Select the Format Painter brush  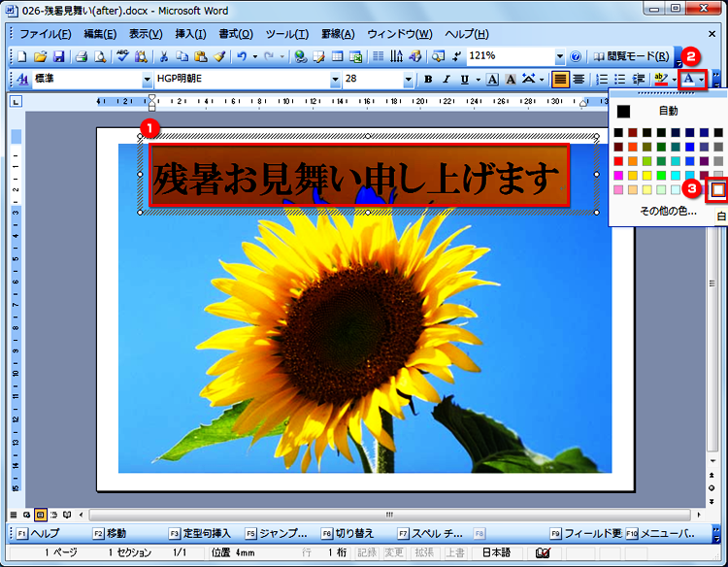[x=219, y=56]
